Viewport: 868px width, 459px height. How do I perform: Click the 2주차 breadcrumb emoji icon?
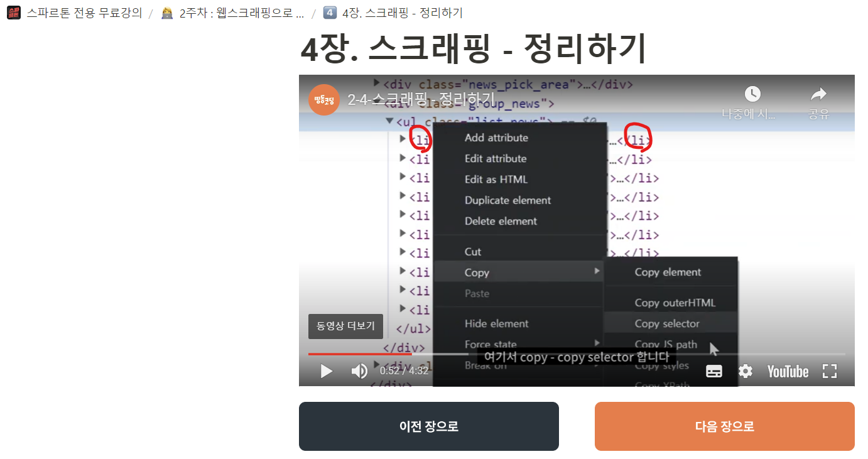pos(167,13)
